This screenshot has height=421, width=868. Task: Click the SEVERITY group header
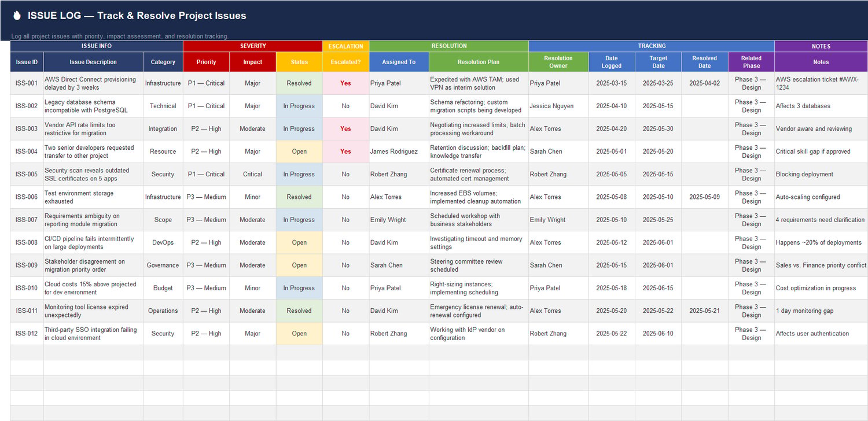253,46
